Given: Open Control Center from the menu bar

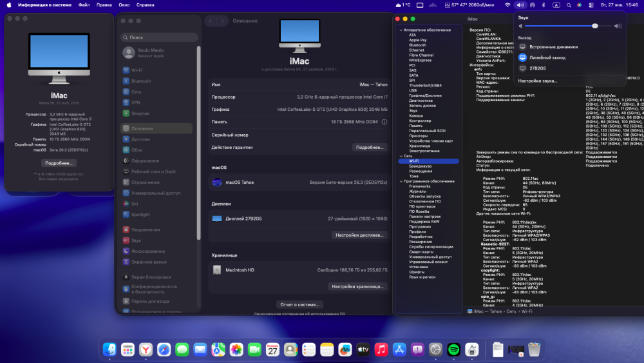Looking at the screenshot, I should [591, 5].
